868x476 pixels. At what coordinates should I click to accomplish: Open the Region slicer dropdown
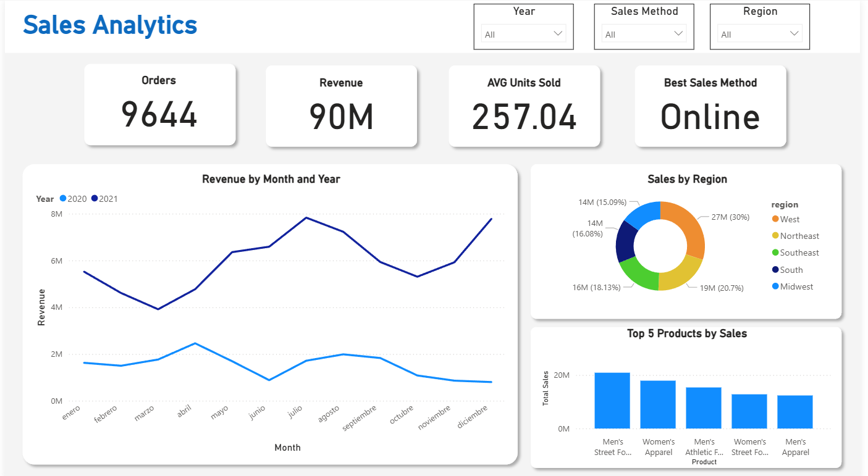[x=759, y=35]
